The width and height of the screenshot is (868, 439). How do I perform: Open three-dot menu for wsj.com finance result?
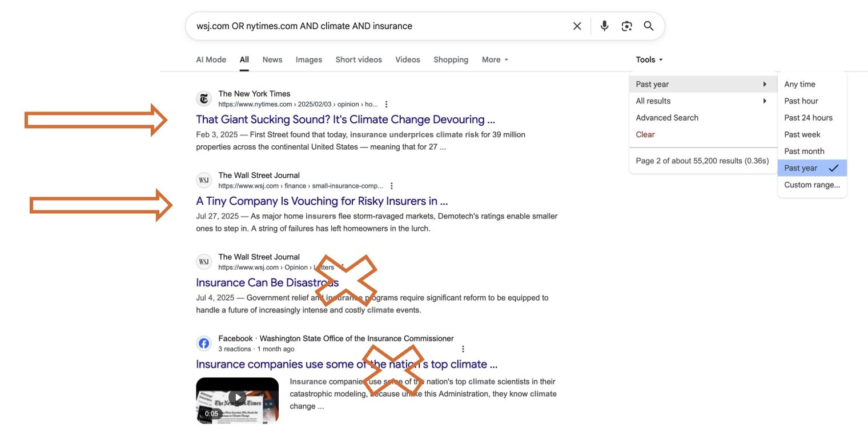tap(392, 186)
